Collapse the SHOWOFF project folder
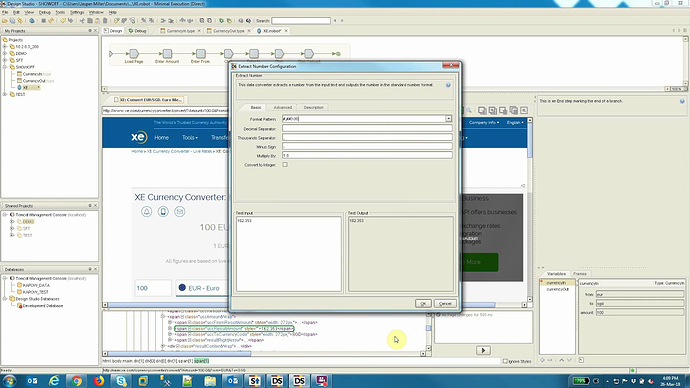This screenshot has width=690, height=388. tap(5, 67)
